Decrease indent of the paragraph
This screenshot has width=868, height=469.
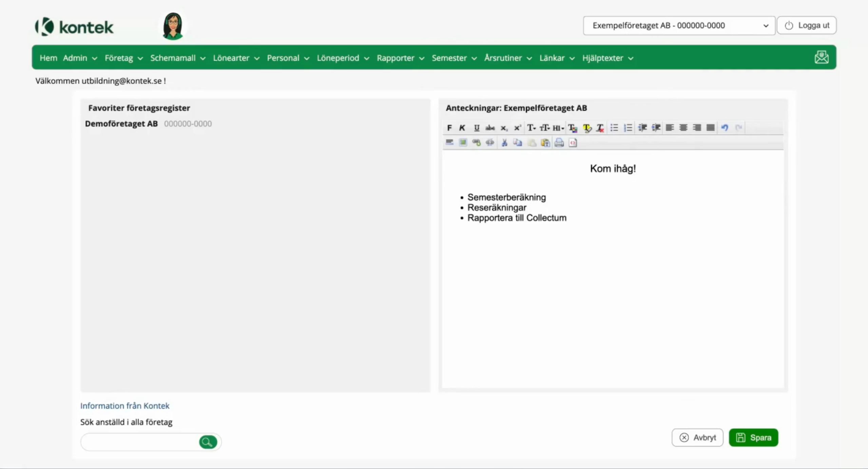point(642,128)
